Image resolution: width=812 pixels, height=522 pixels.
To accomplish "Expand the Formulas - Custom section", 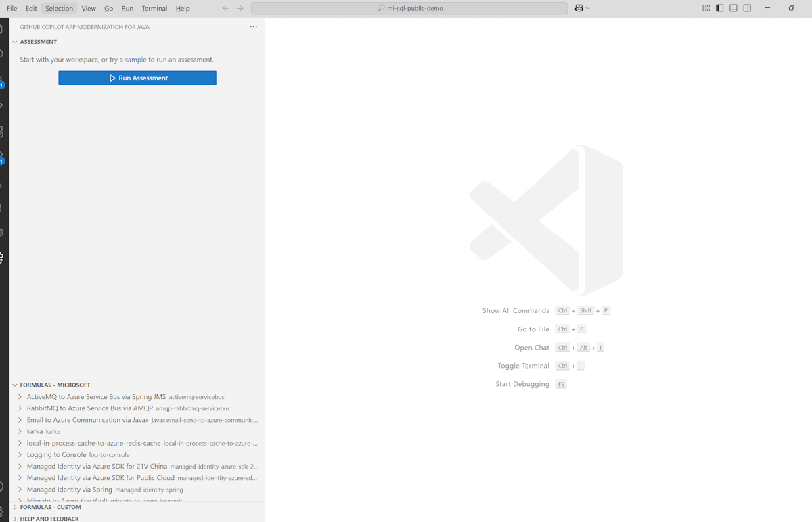I will tap(15, 507).
